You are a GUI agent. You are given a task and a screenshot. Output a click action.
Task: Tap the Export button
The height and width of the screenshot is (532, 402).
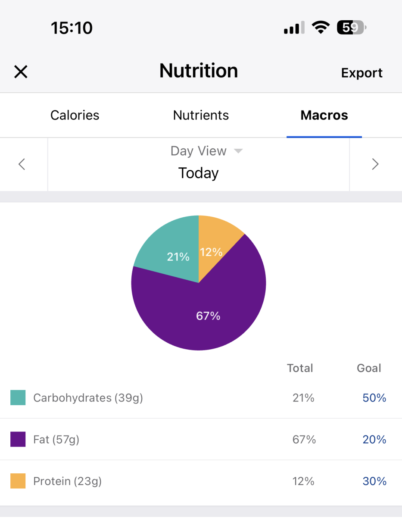point(361,73)
